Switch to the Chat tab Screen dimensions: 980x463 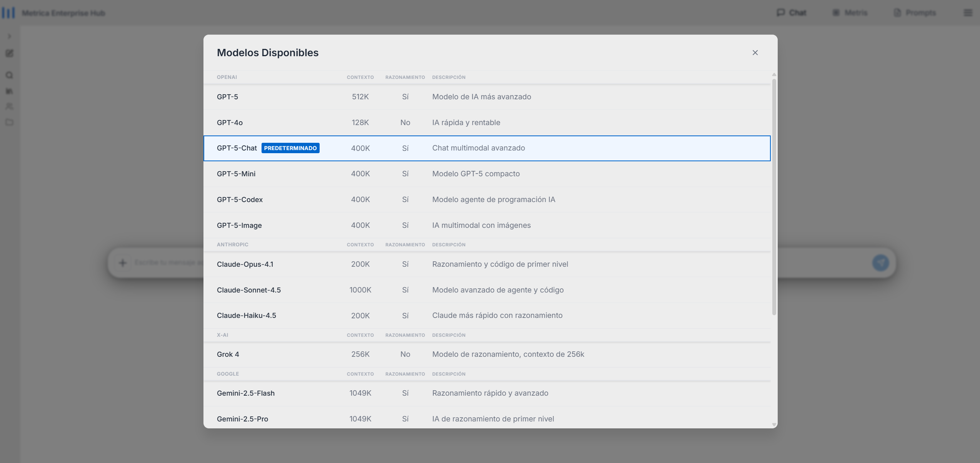click(x=792, y=13)
